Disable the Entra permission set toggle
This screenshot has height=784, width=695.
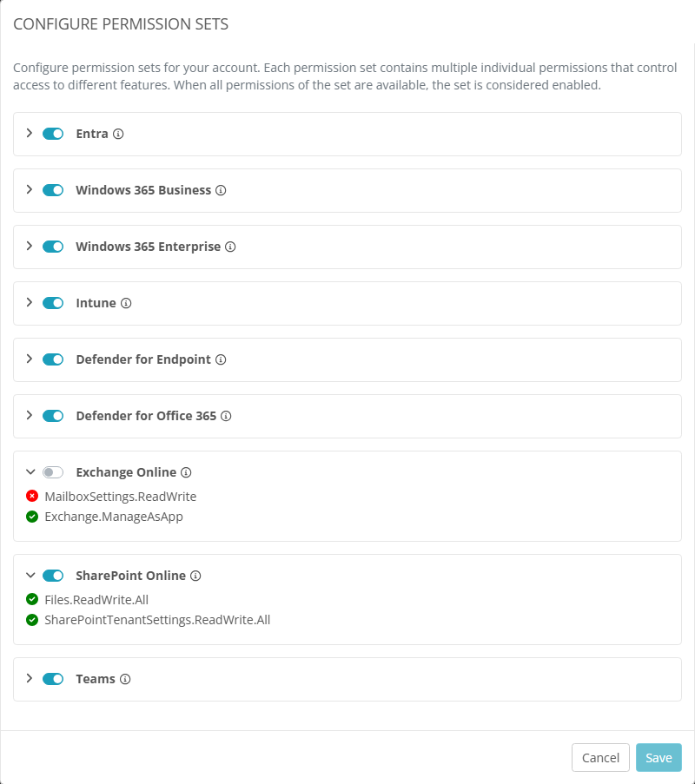click(x=53, y=134)
